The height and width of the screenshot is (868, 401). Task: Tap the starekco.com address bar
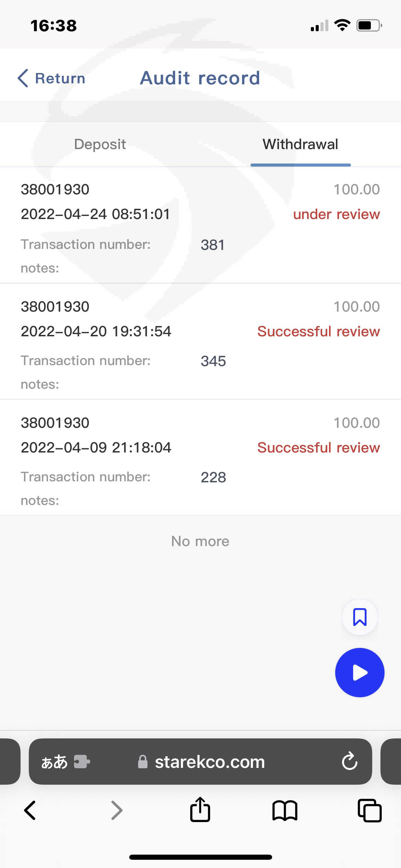pyautogui.click(x=210, y=762)
